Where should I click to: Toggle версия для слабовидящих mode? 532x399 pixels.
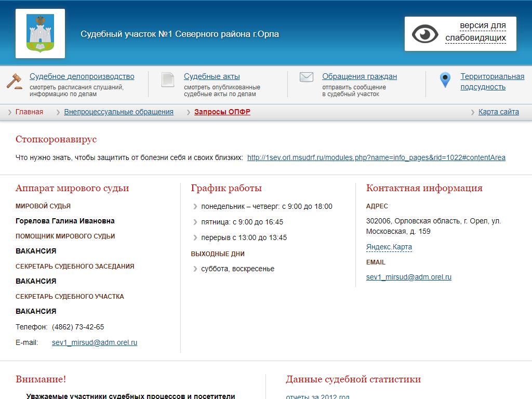[x=475, y=32]
